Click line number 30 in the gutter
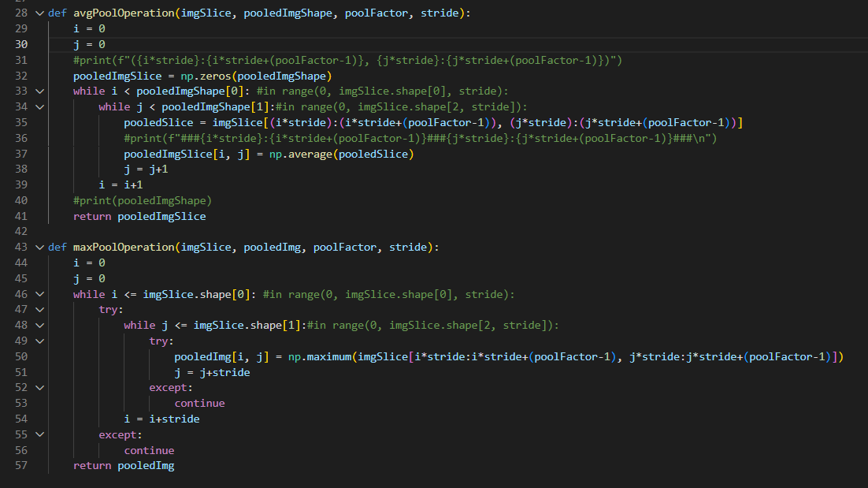 click(21, 44)
